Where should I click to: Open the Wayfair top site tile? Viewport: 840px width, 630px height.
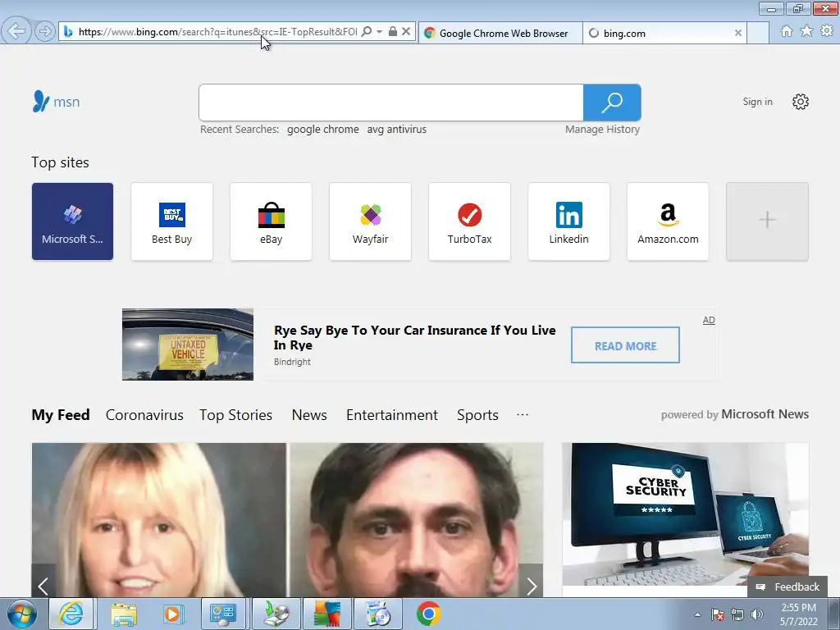[x=370, y=221]
